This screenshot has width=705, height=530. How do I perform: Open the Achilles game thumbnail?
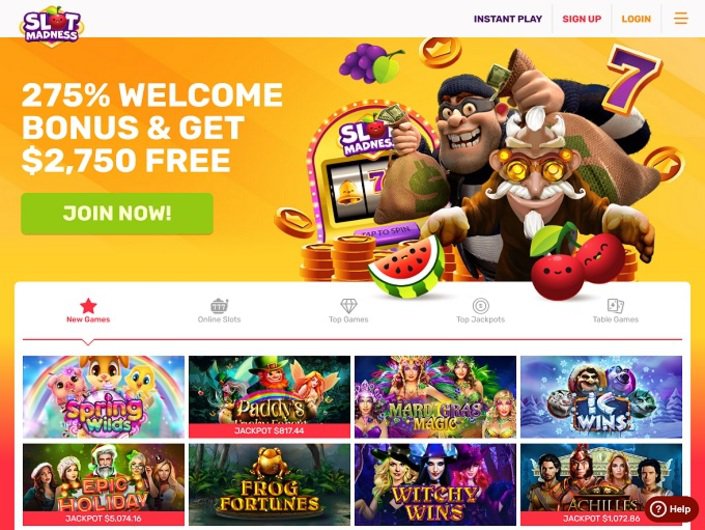pos(601,485)
